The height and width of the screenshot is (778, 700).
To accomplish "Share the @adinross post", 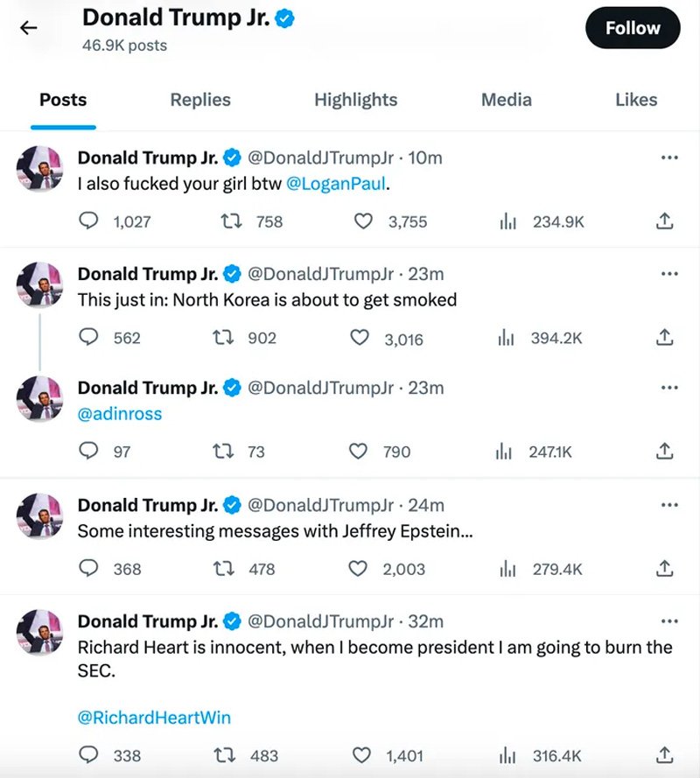I will 664,451.
